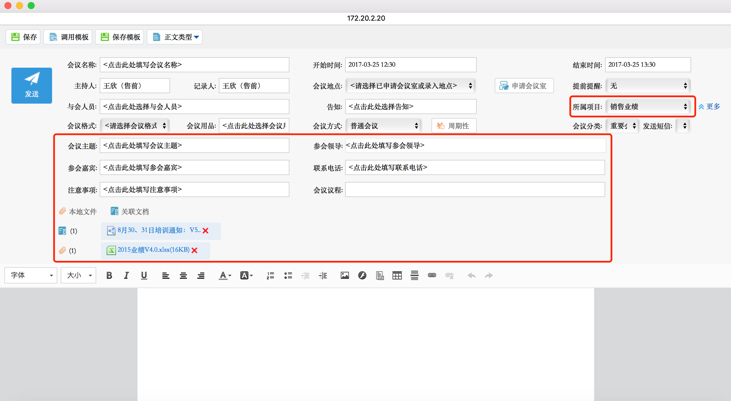Undo the last edit
The image size is (731, 401).
click(472, 276)
